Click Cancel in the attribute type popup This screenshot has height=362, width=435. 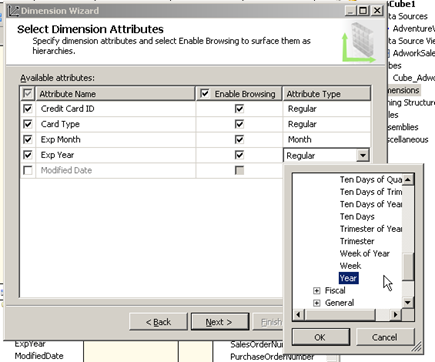point(385,337)
